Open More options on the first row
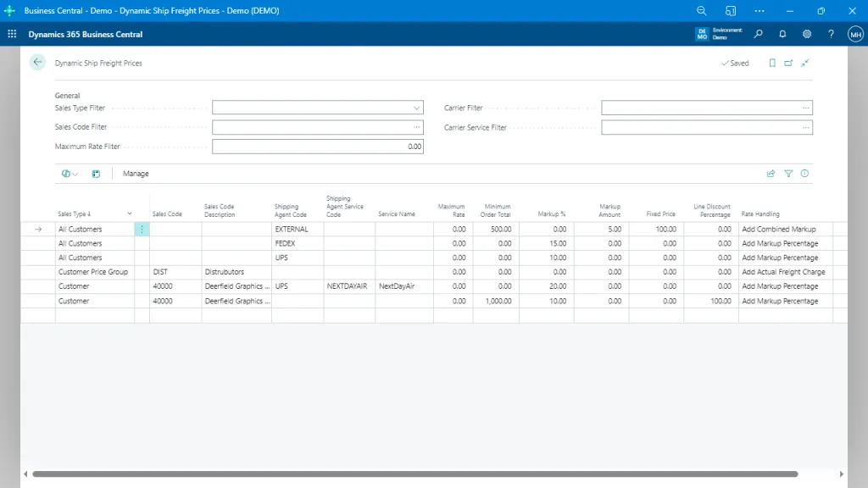This screenshot has height=488, width=868. coord(142,229)
